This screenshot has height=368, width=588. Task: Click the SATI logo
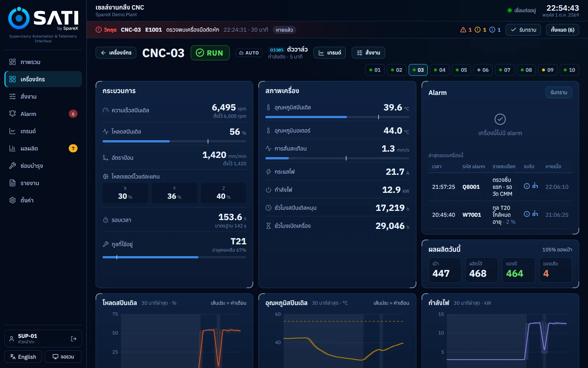click(43, 18)
